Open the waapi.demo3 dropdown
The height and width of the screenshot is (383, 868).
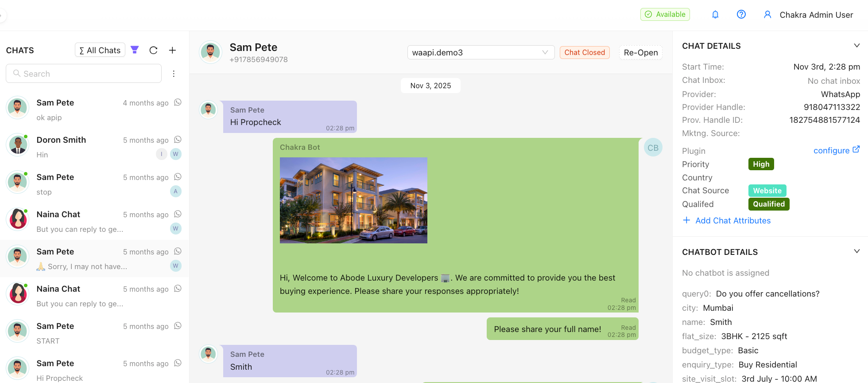481,52
